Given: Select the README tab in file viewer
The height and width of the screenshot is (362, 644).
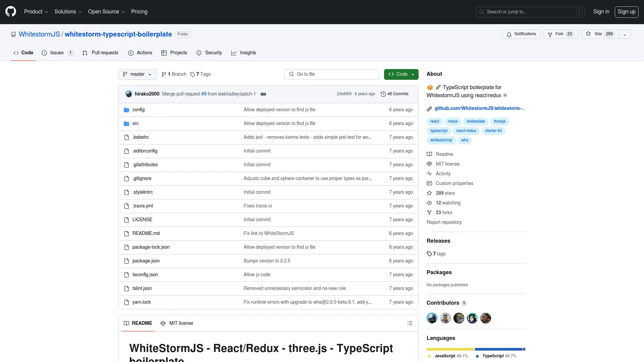Looking at the screenshot, I should 138,323.
